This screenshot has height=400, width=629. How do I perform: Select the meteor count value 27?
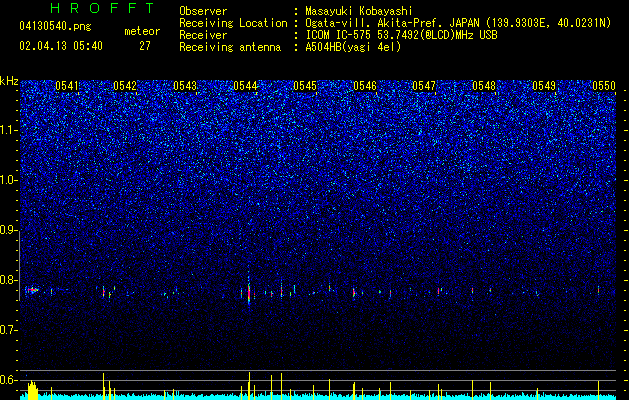click(145, 46)
